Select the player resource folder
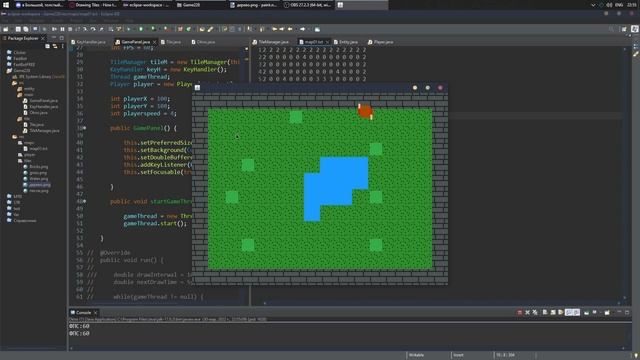The image size is (640, 360). pyautogui.click(x=27, y=155)
